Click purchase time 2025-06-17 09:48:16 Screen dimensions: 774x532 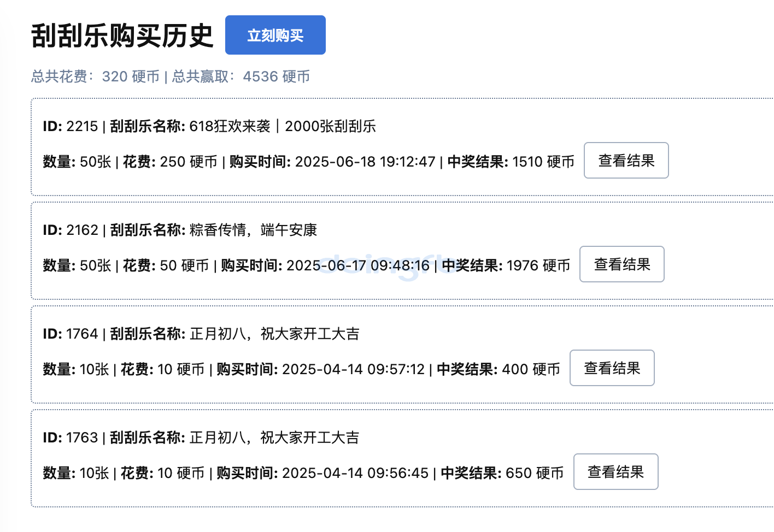click(x=358, y=265)
